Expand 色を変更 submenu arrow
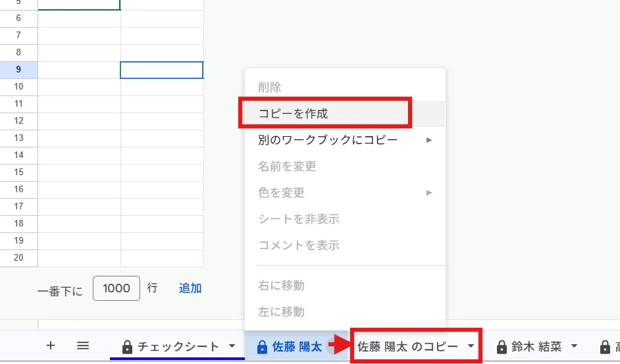 pos(429,193)
